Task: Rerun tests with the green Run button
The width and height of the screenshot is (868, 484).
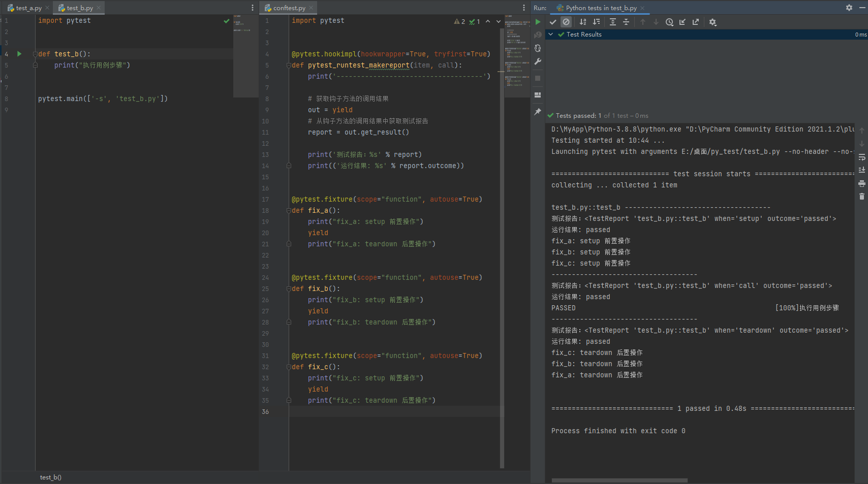Action: click(538, 22)
